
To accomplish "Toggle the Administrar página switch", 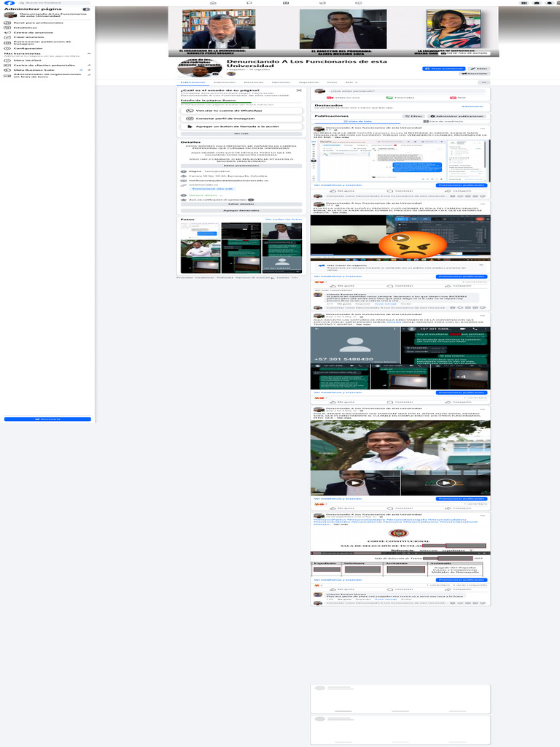I will pyautogui.click(x=86, y=9).
